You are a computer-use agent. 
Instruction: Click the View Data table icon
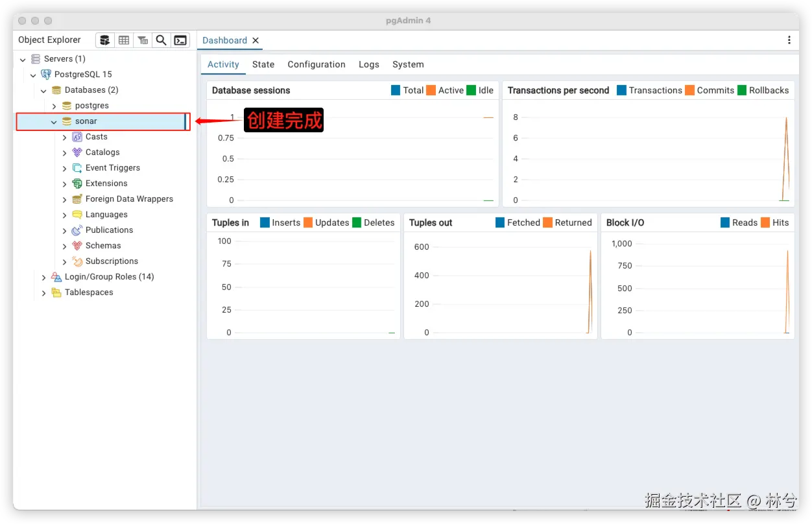124,40
